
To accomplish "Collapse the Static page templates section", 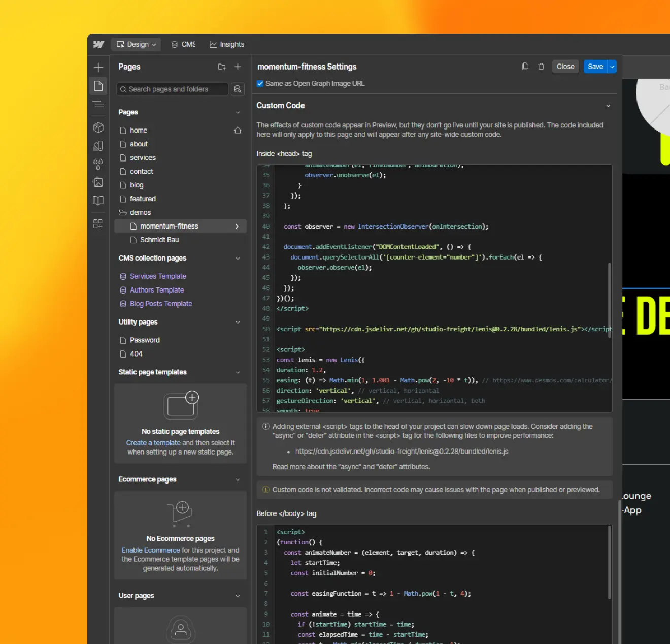I will click(238, 372).
